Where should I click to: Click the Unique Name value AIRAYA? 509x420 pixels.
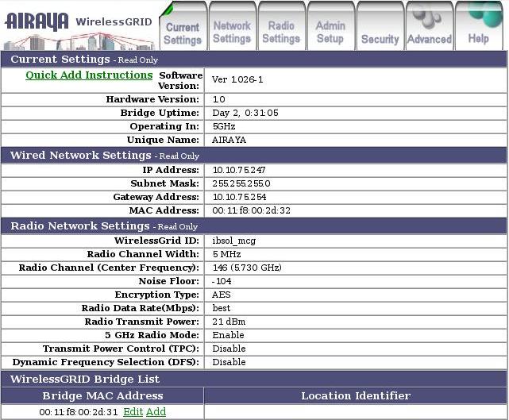pyautogui.click(x=229, y=140)
